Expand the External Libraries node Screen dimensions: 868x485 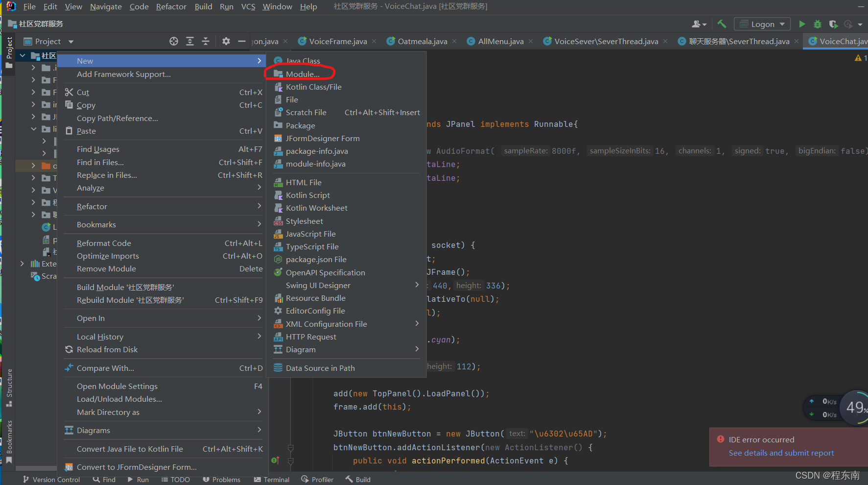tap(23, 264)
